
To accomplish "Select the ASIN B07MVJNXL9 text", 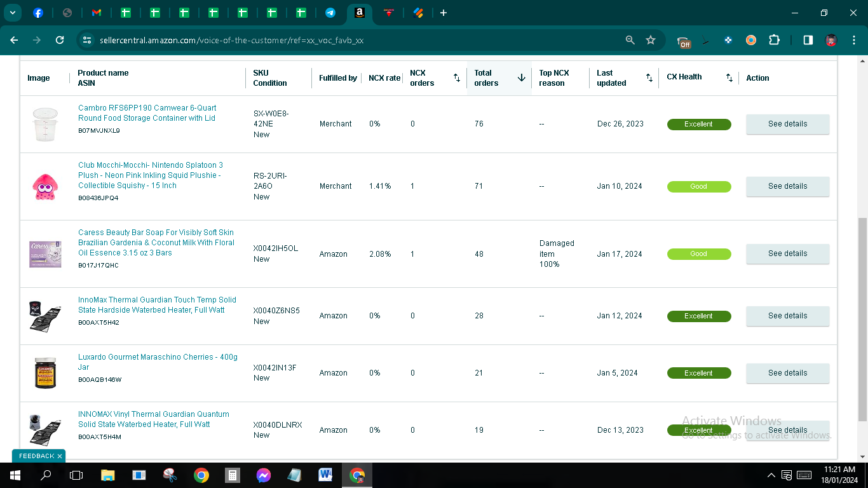I will point(99,131).
